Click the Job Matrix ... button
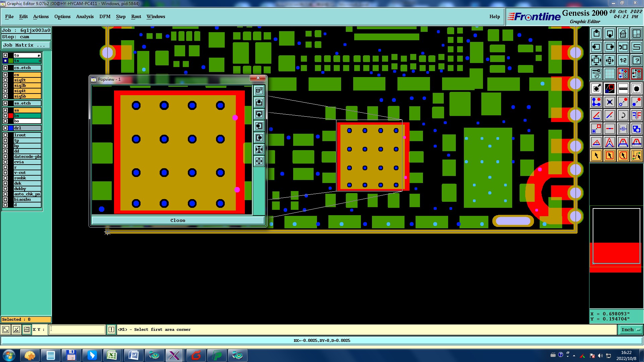Image resolution: width=644 pixels, height=362 pixels. tap(26, 45)
